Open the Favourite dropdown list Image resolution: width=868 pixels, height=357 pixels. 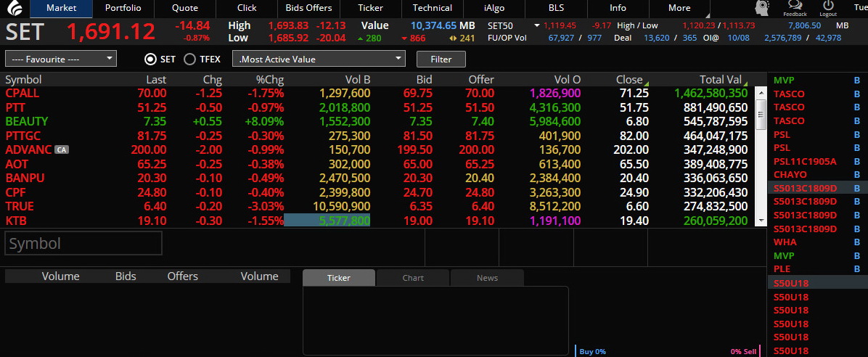point(61,59)
